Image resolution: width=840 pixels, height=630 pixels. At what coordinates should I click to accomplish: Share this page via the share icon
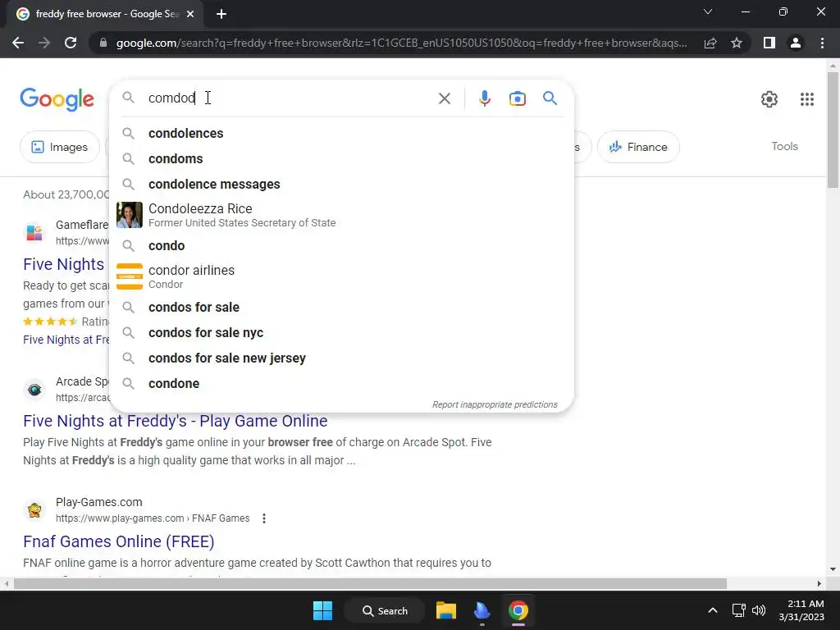(710, 43)
